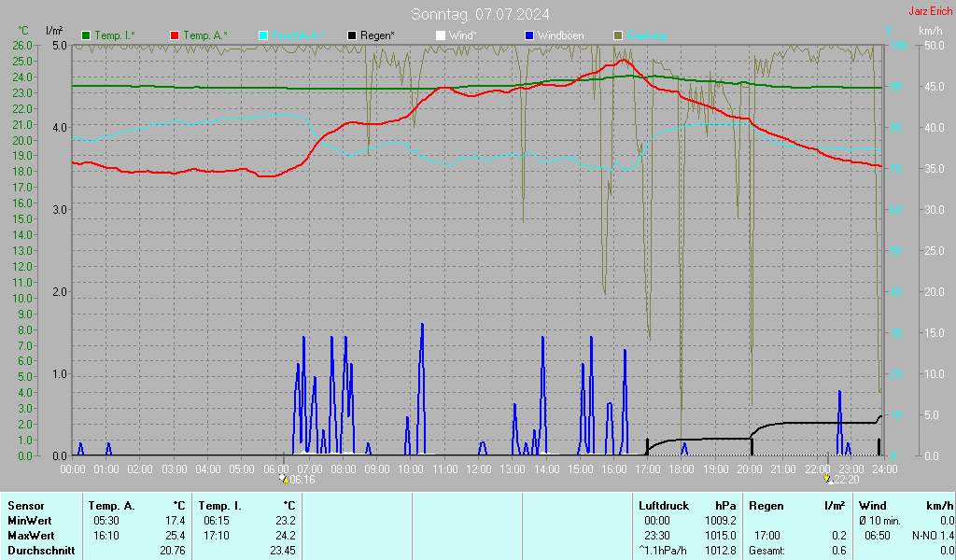Click the minimum outside temperature value '17.4'
Image resolution: width=956 pixels, height=560 pixels.
[x=176, y=521]
